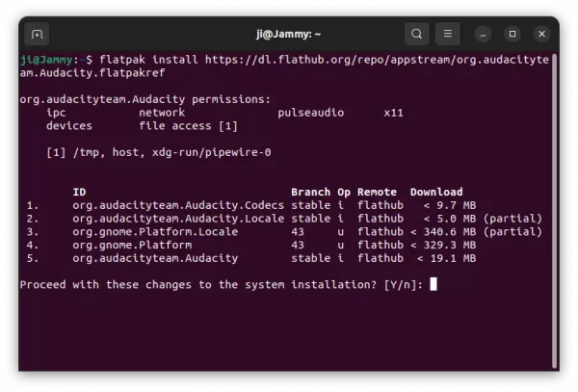This screenshot has height=392, width=578.
Task: Click 'org.audacityteam.Audacity.Codecs' entry
Action: [x=178, y=205]
